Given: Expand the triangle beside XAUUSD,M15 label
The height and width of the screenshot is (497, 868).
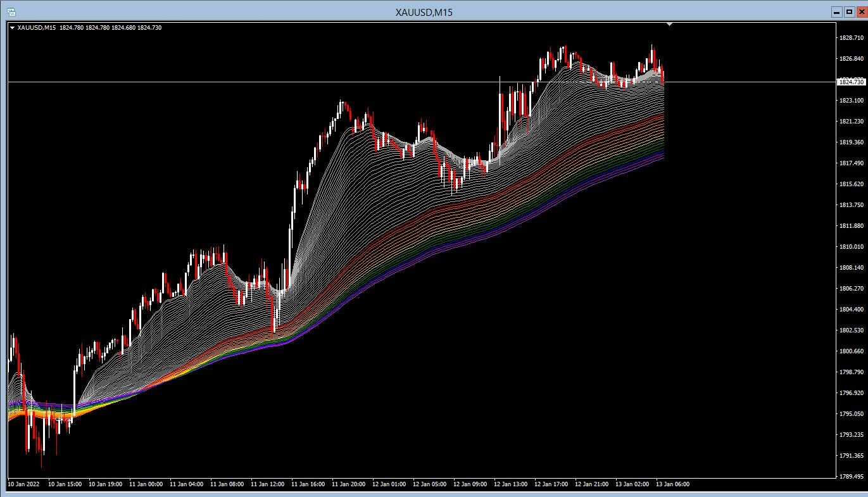Looking at the screenshot, I should tap(12, 28).
